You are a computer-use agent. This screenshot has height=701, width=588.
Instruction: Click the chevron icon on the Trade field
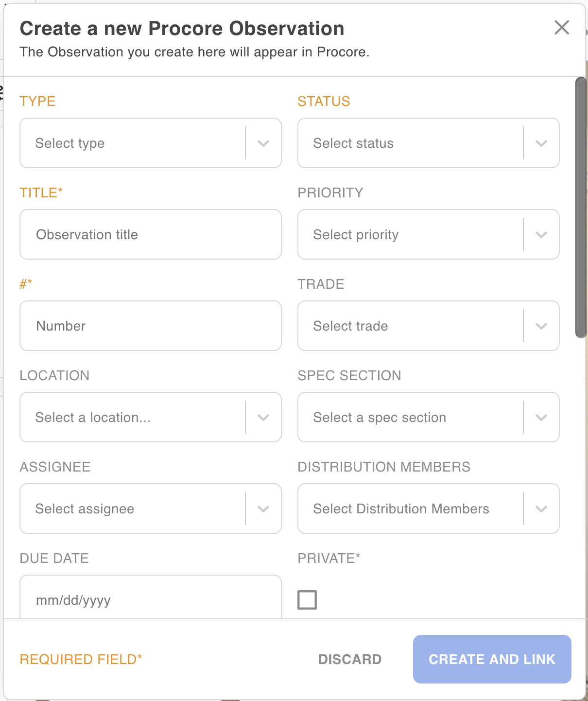(541, 326)
